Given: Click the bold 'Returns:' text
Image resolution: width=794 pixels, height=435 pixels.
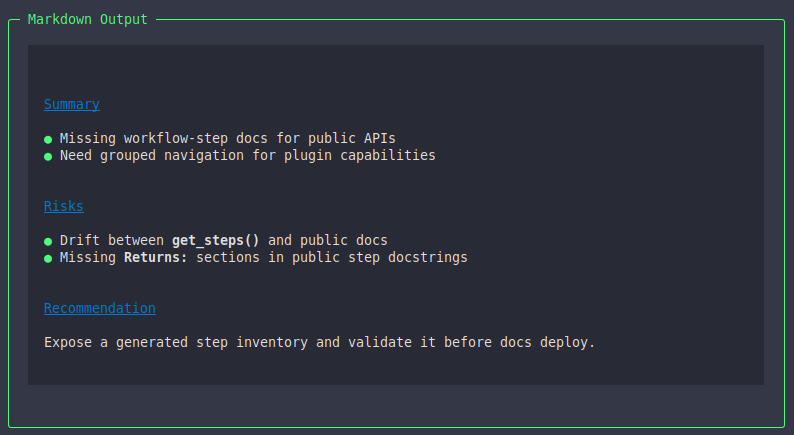Looking at the screenshot, I should [x=155, y=257].
